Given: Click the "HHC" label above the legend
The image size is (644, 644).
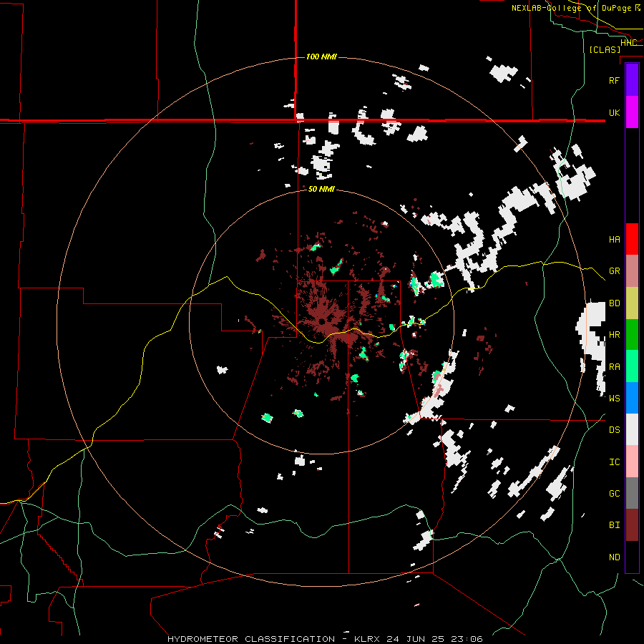Looking at the screenshot, I should [x=628, y=42].
